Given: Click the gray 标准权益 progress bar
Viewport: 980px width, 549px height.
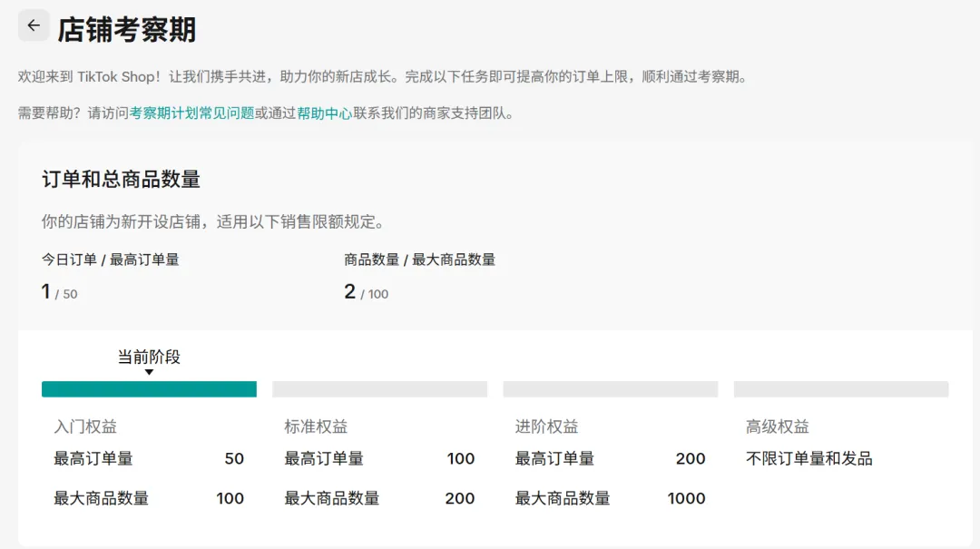Looking at the screenshot, I should [x=379, y=389].
